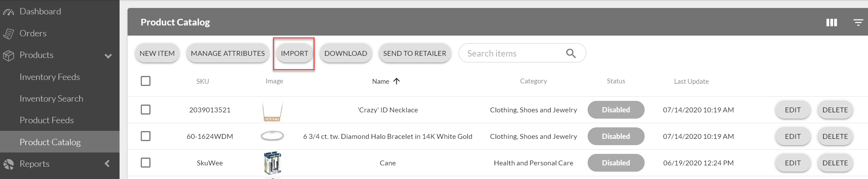Click the Dashboard gauge icon

(x=8, y=12)
